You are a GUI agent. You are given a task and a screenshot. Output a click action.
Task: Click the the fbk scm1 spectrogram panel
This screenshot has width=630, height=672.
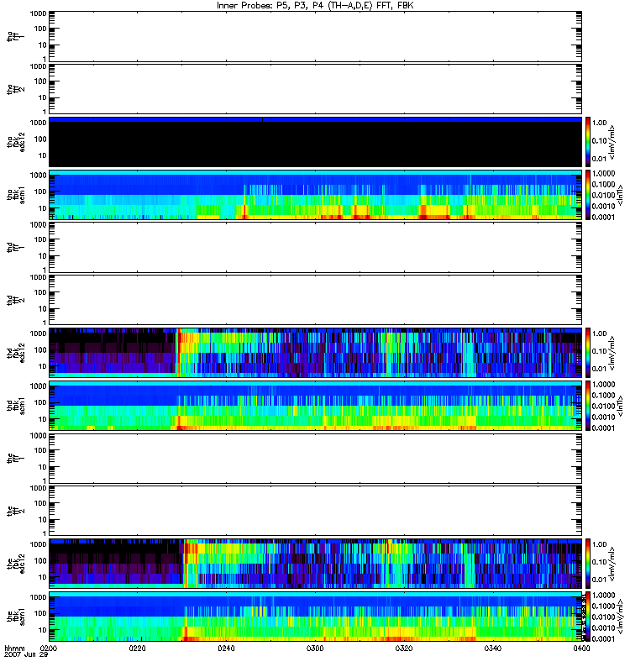click(x=315, y=617)
